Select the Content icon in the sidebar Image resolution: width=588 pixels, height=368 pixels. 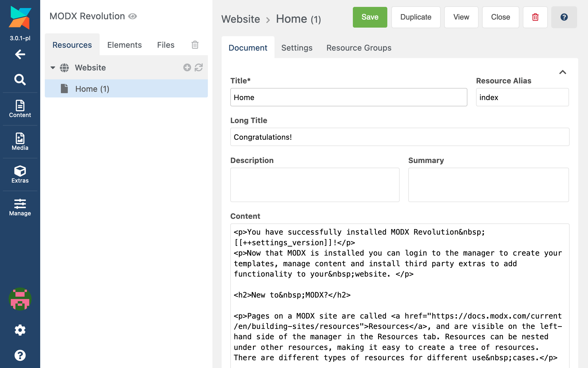pyautogui.click(x=20, y=109)
